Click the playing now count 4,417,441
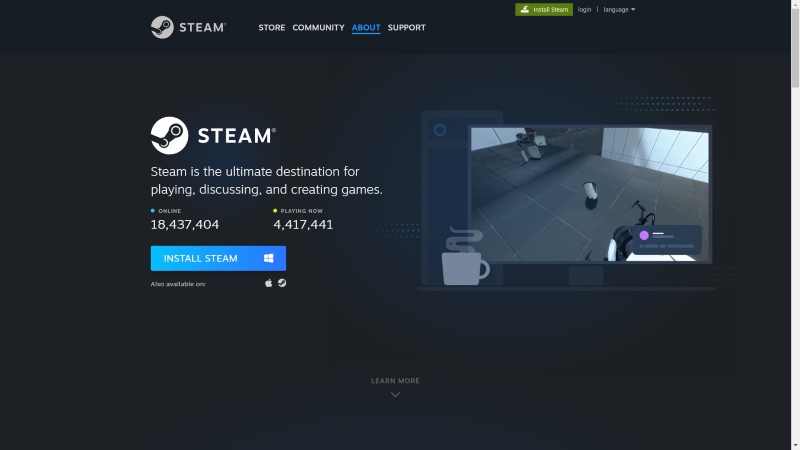 click(303, 224)
